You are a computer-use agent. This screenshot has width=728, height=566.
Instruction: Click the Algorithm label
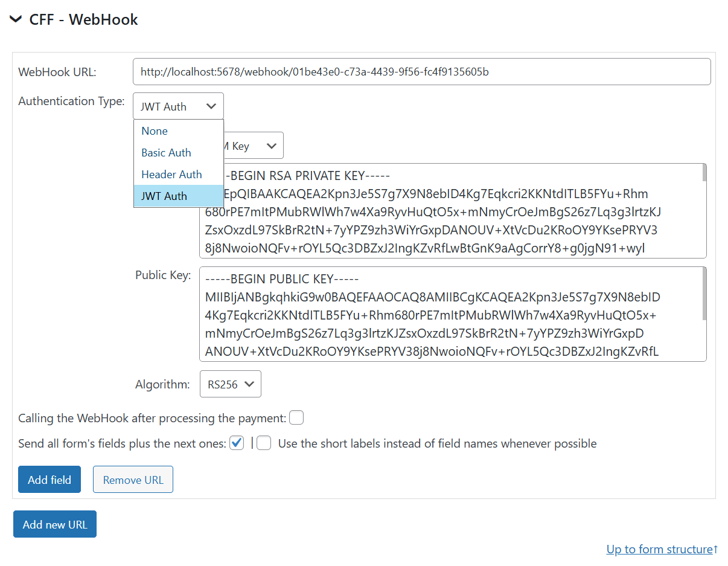coord(162,385)
